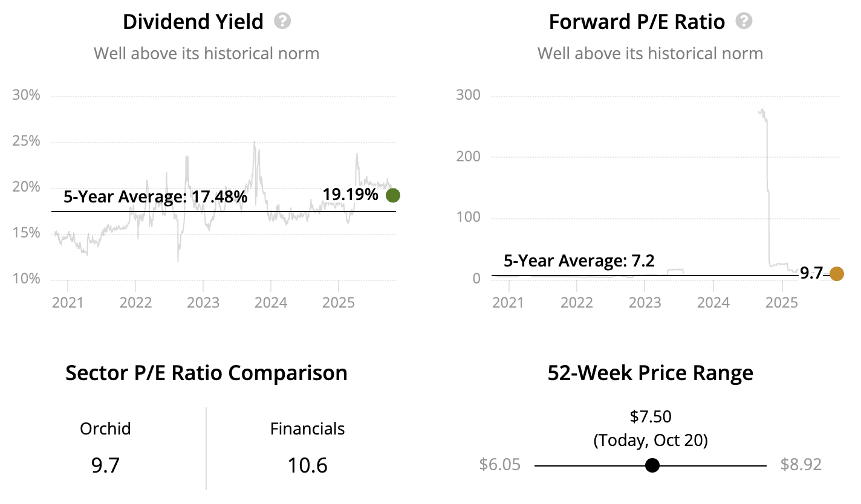
Task: Click the 5-Year Average: 17.48% label
Action: [x=155, y=197]
